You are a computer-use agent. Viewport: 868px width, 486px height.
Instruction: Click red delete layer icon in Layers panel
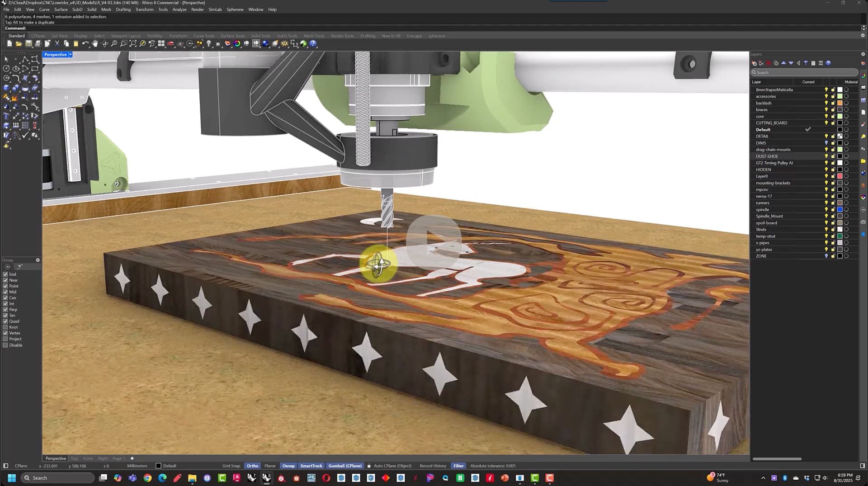769,63
